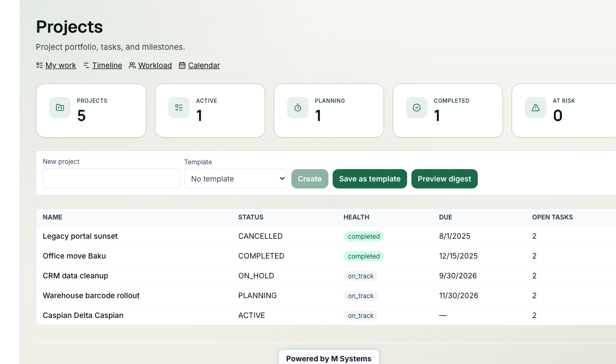The image size is (616, 364).
Task: Click the COMPLETED status cell for Office move
Action: [261, 256]
